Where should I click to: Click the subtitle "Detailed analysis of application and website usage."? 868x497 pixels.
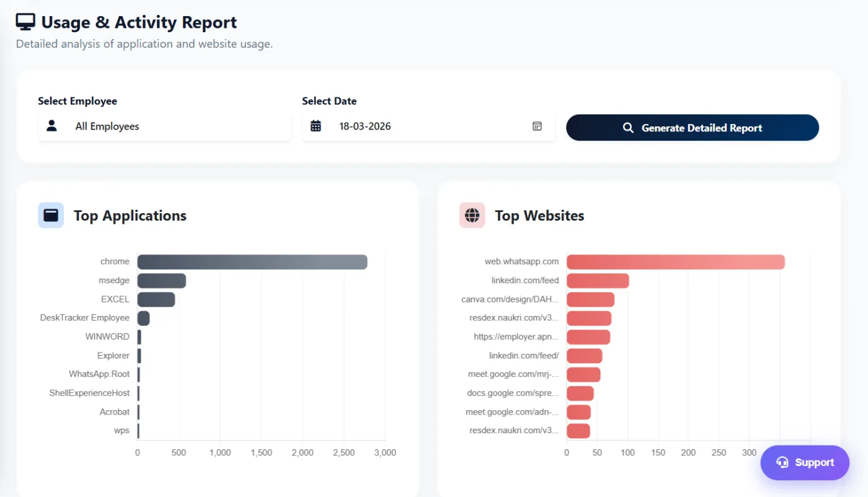[144, 44]
